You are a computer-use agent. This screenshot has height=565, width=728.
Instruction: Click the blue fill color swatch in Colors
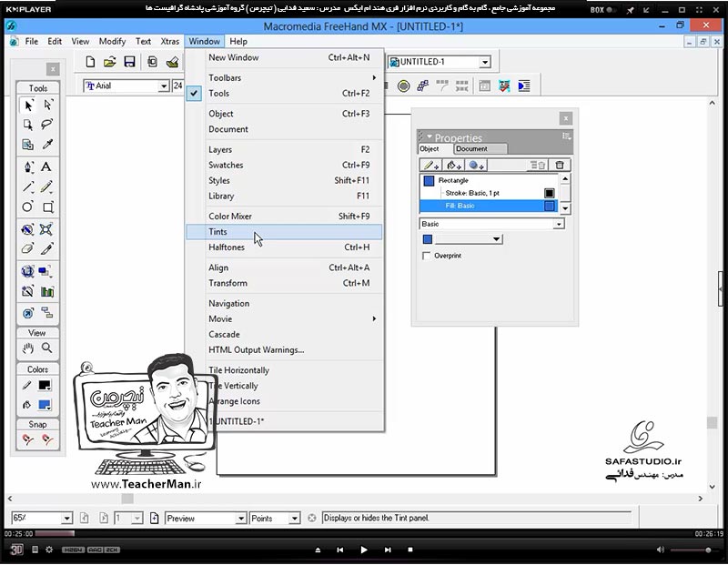45,405
